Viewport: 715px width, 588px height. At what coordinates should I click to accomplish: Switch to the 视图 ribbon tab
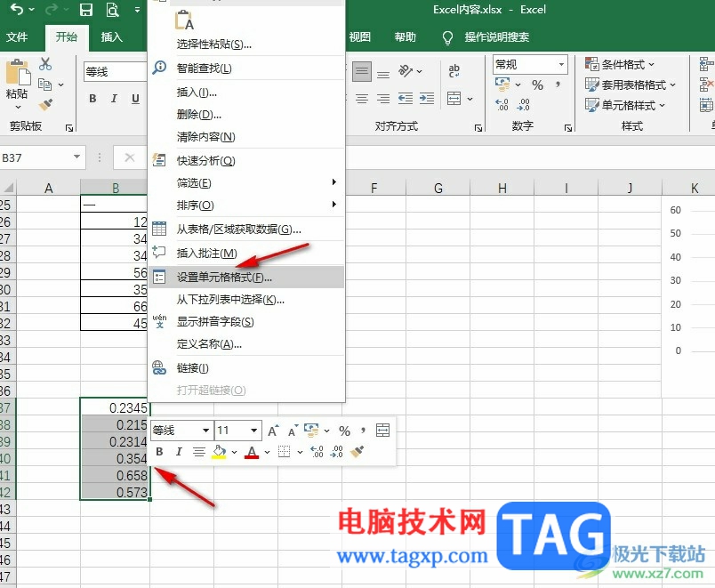360,37
